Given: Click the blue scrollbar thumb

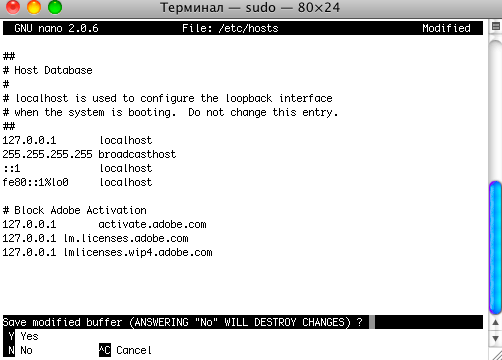Looking at the screenshot, I should tap(495, 247).
